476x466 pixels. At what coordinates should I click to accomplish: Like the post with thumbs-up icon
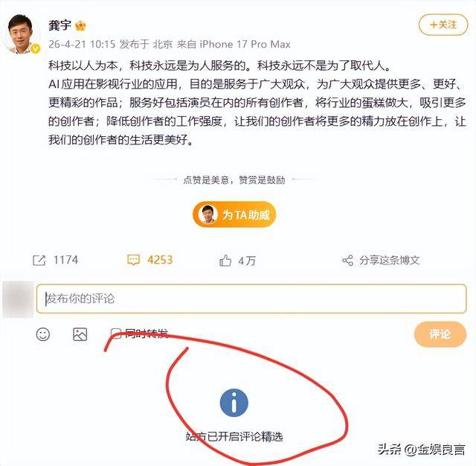coord(225,261)
